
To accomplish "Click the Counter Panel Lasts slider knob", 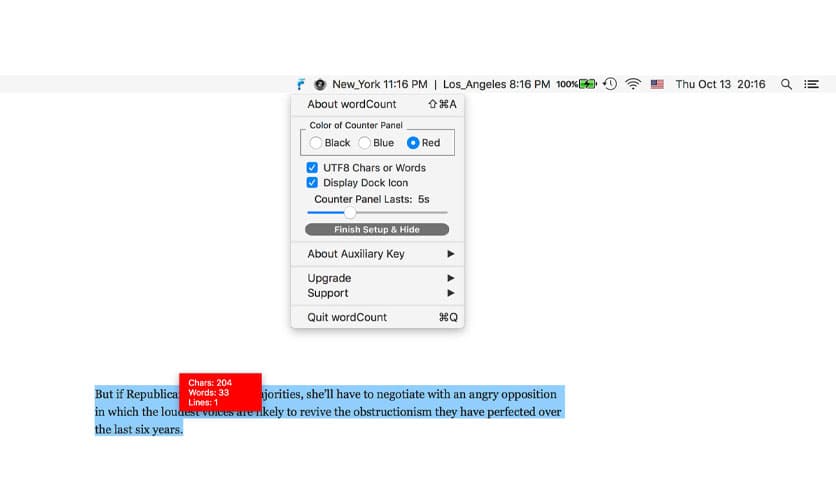I will click(349, 212).
